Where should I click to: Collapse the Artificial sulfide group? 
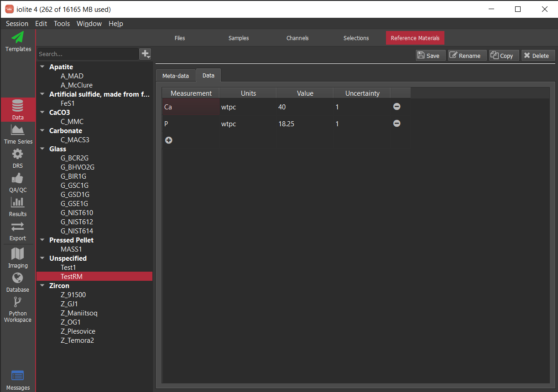pyautogui.click(x=42, y=94)
